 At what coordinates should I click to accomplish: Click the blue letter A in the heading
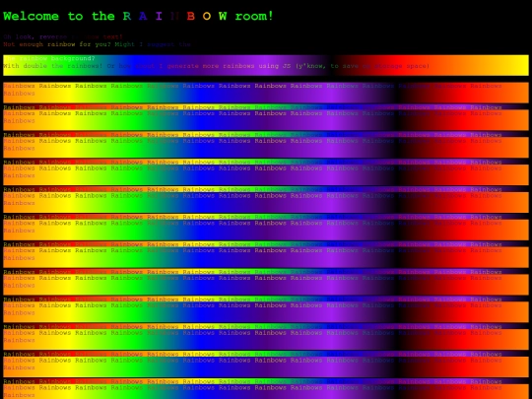click(x=143, y=16)
